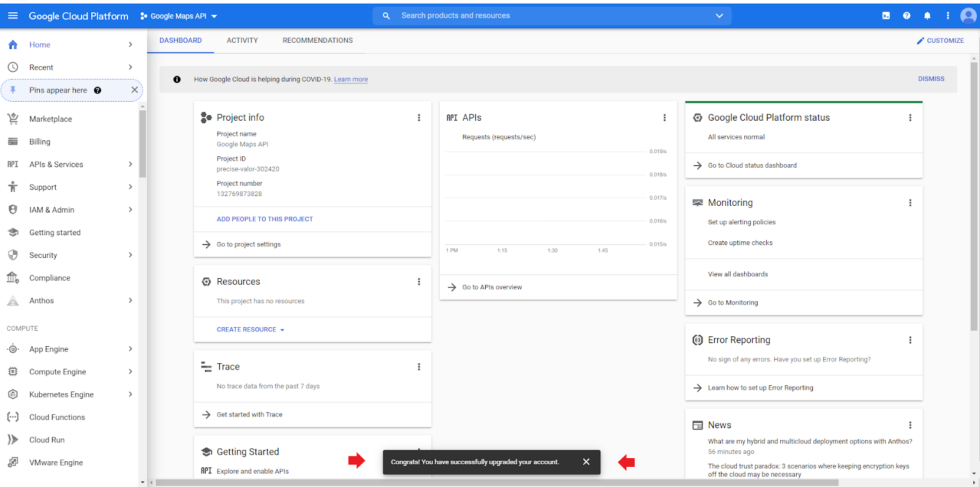Dismiss the COVID-19 info banner

click(931, 79)
